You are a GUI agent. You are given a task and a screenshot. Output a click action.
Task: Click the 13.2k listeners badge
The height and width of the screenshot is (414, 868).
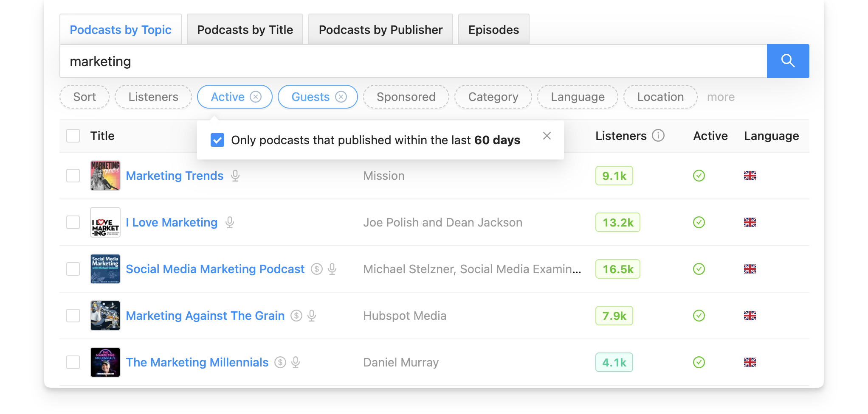[618, 222]
